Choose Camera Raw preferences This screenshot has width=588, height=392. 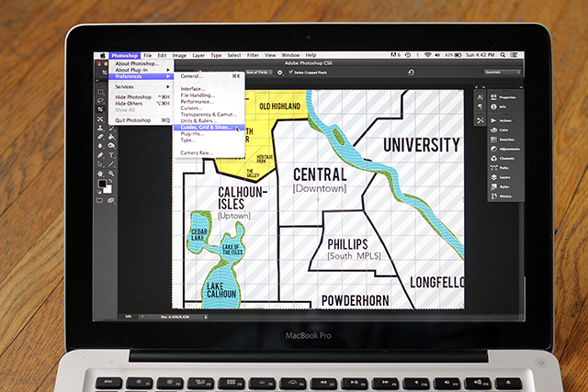coord(209,153)
